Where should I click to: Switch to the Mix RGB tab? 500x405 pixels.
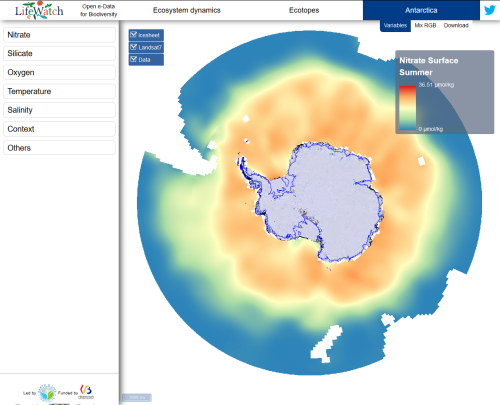pos(425,25)
